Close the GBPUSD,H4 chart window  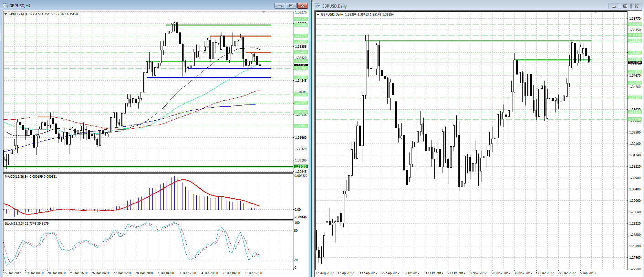(x=302, y=6)
